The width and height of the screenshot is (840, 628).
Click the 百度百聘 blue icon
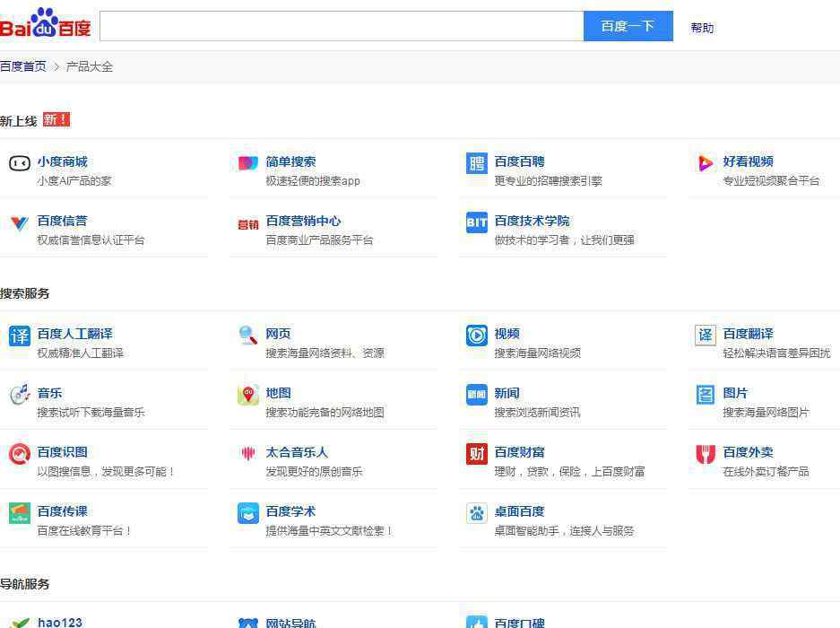pos(477,163)
